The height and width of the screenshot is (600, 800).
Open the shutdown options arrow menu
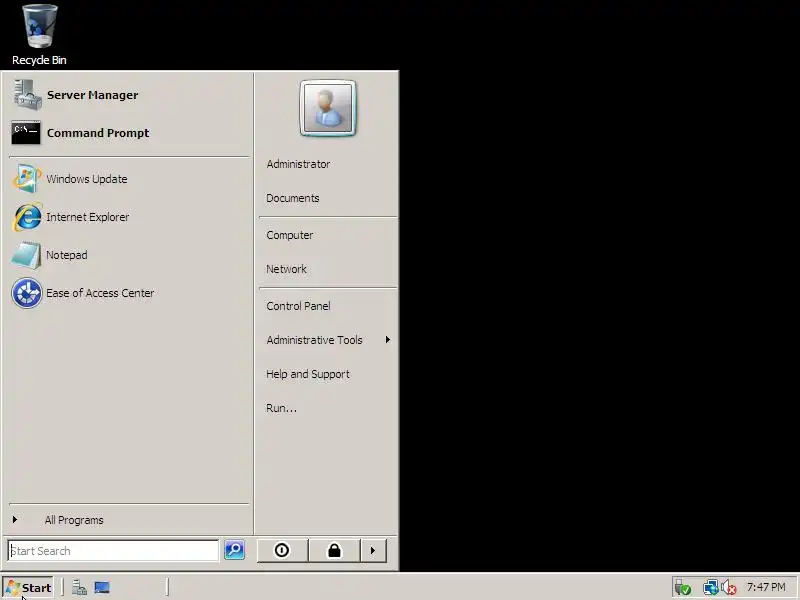(373, 551)
